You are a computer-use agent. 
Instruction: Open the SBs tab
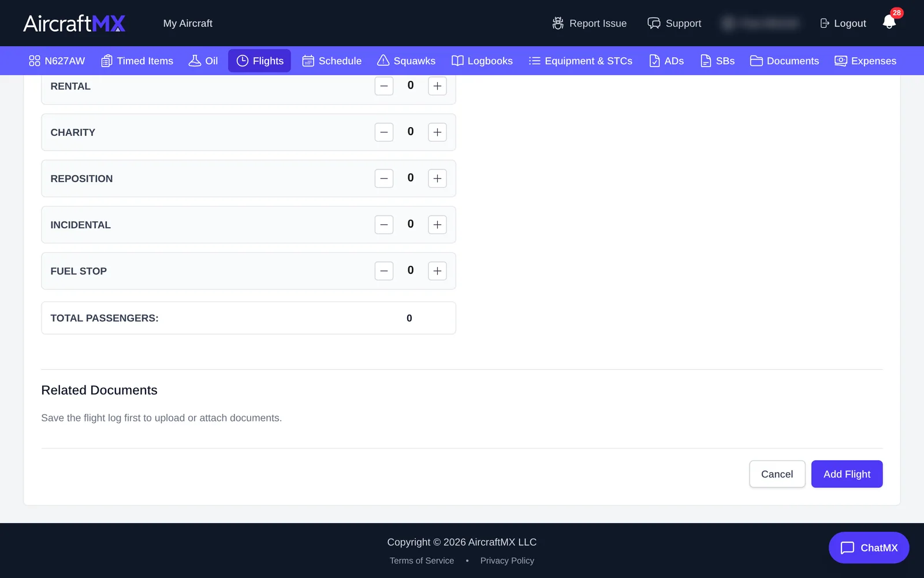[x=717, y=61]
